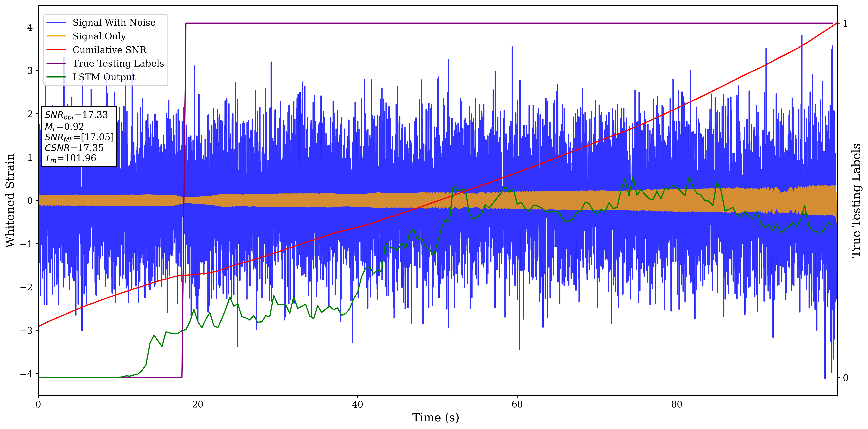The width and height of the screenshot is (868, 429).
Task: Click the right axis tick label 1
Action: click(x=845, y=24)
